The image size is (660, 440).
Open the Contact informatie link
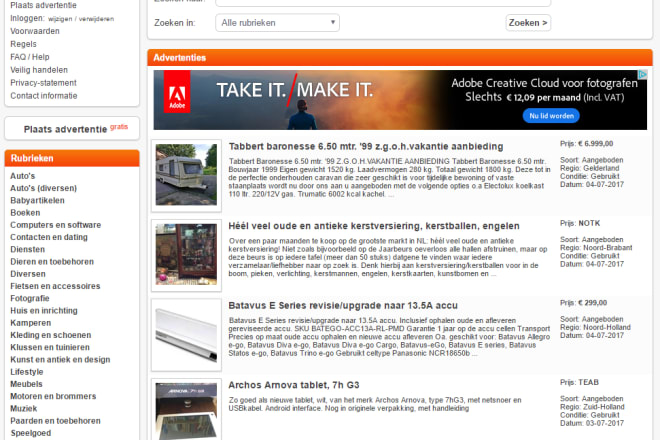[44, 96]
